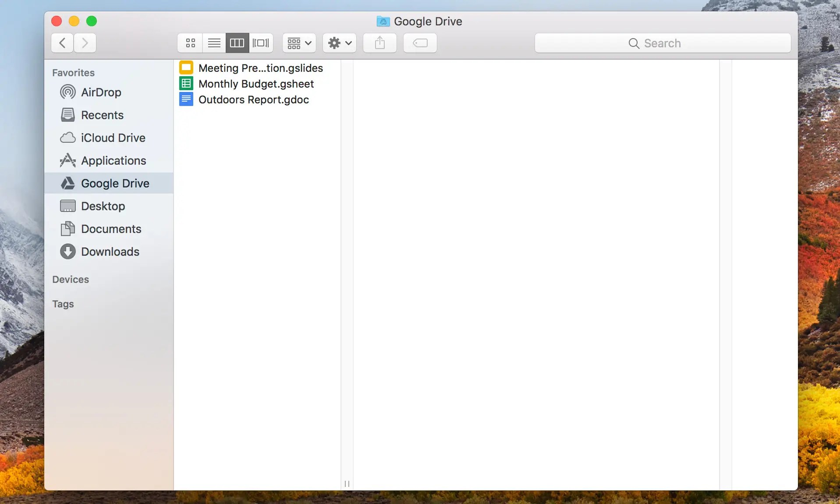
Task: Zoom the window with green button
Action: [x=92, y=21]
